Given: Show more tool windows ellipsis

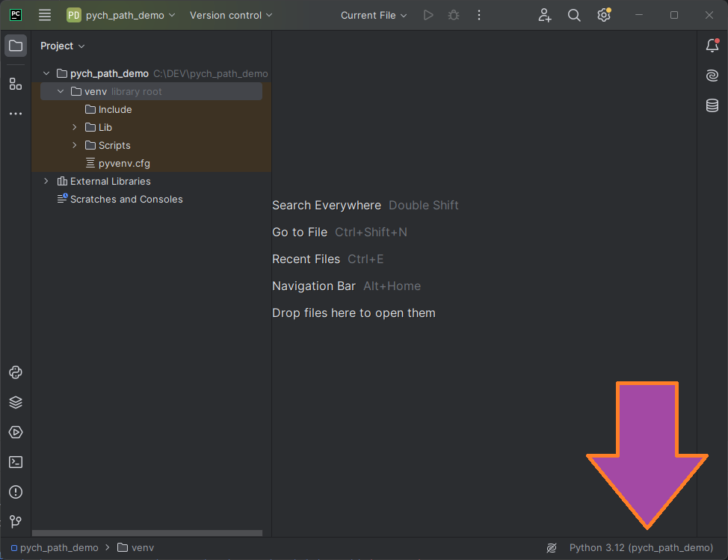Looking at the screenshot, I should pos(16,114).
